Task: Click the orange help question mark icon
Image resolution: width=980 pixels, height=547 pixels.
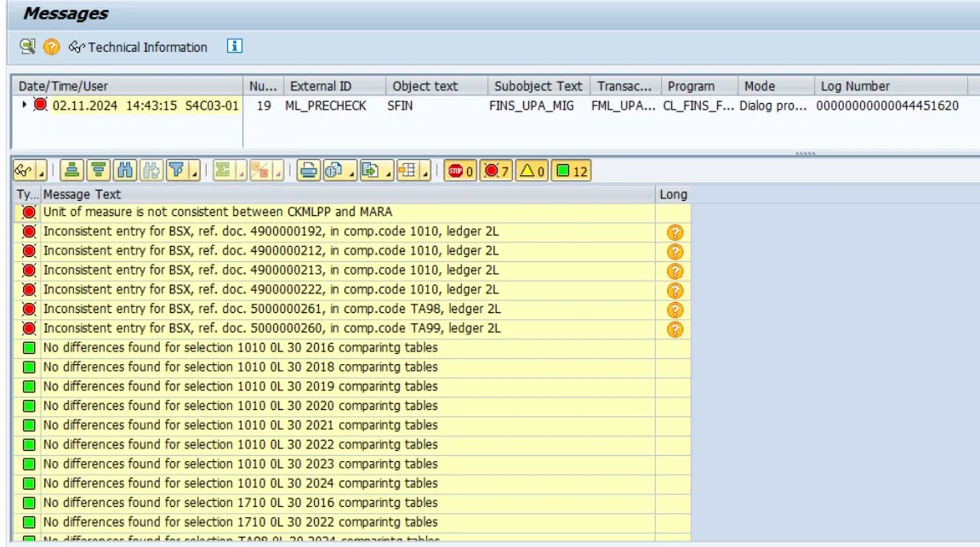Action: click(x=52, y=47)
